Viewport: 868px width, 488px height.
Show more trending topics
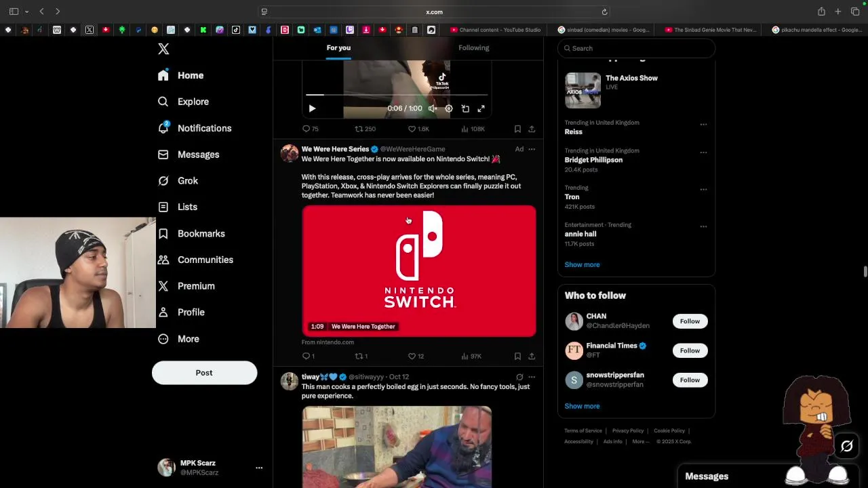(582, 264)
